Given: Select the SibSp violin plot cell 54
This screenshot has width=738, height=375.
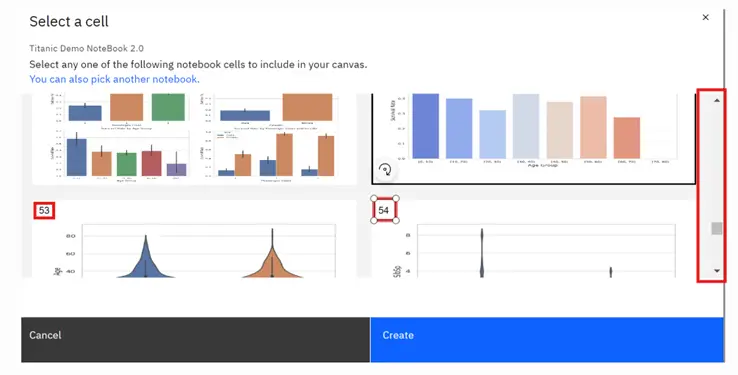Looking at the screenshot, I should (x=534, y=240).
